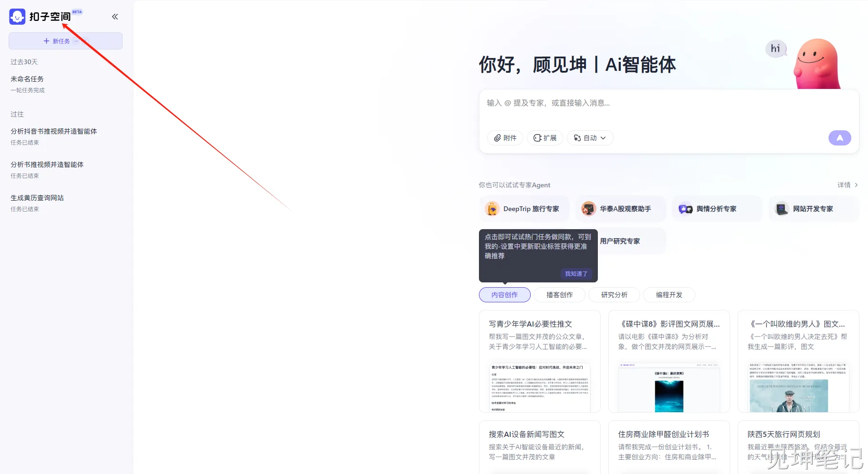This screenshot has height=474, width=868.
Task: Switch to the 播客创作 tab
Action: click(x=559, y=295)
